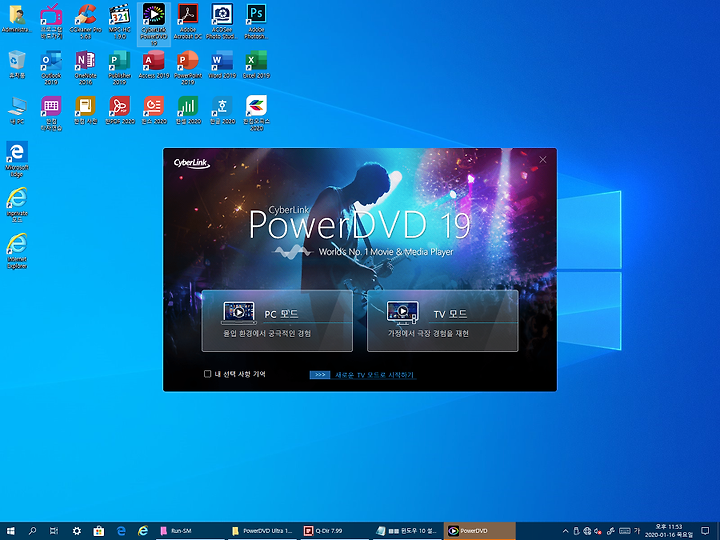Select the Access 2019 desktop shortcut
This screenshot has width=720, height=540.
pyautogui.click(x=154, y=65)
